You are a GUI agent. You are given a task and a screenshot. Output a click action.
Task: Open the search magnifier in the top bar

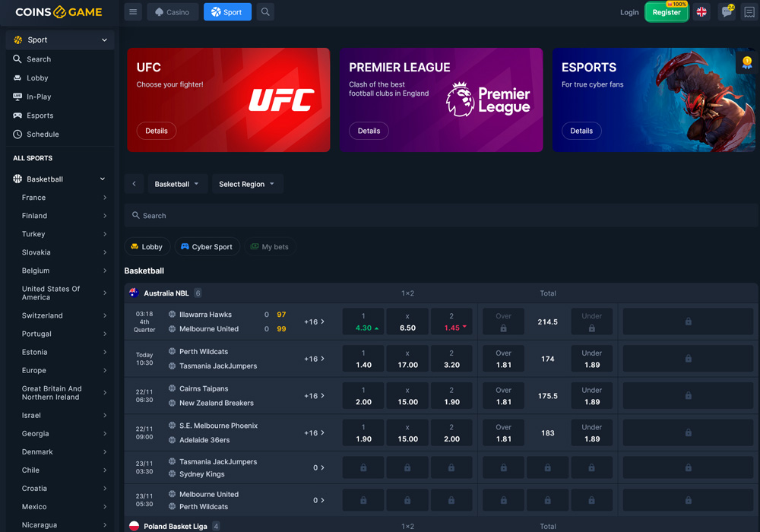pyautogui.click(x=264, y=11)
